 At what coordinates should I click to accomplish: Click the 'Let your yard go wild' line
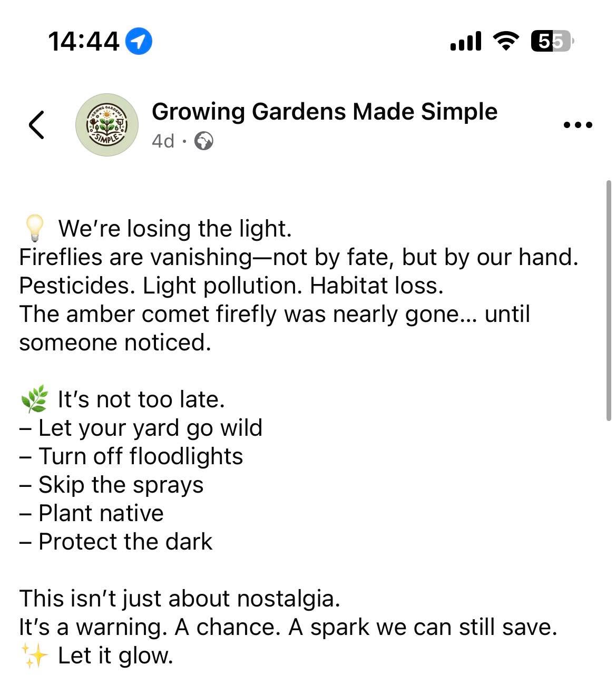click(x=141, y=428)
